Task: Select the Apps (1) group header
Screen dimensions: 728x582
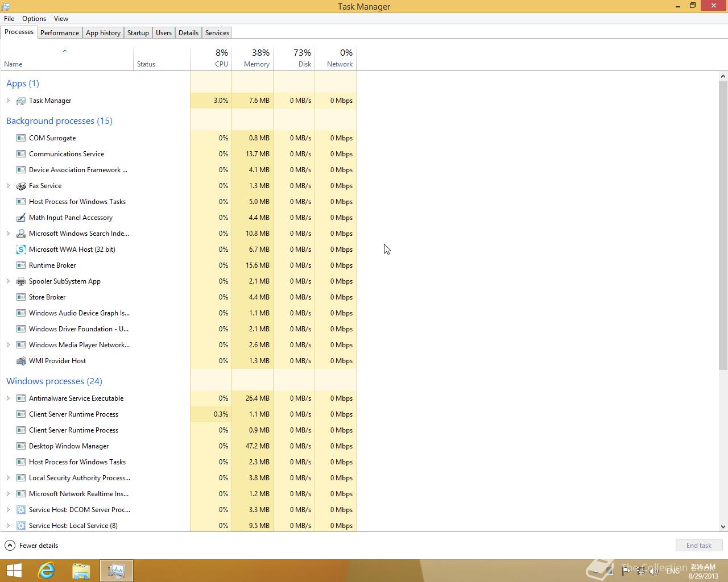Action: (23, 84)
